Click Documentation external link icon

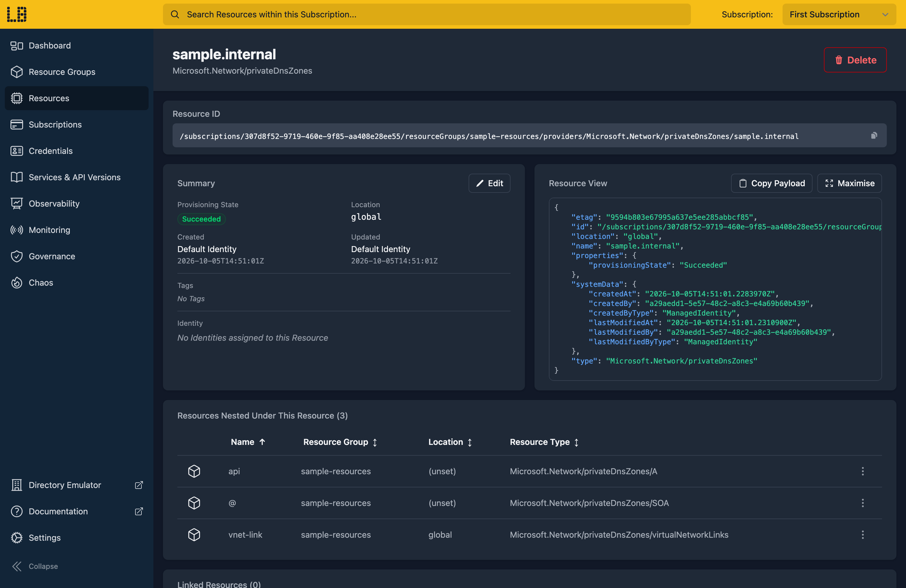coord(139,511)
